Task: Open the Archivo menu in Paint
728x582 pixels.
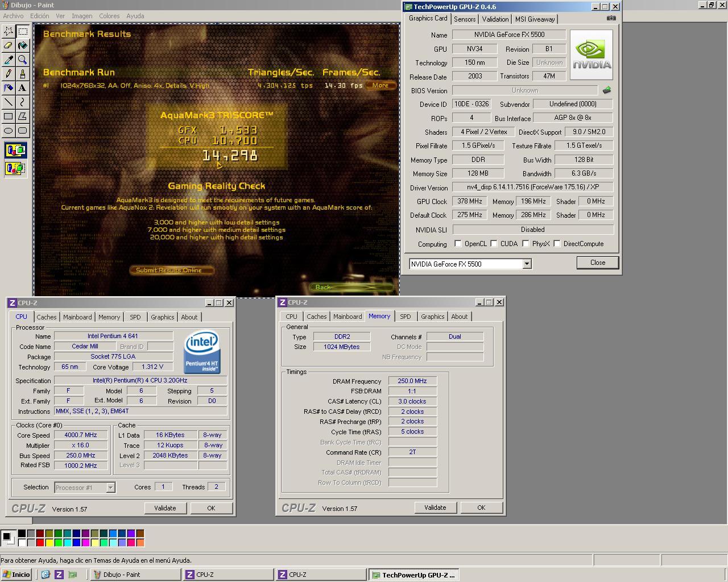Action: [x=13, y=16]
